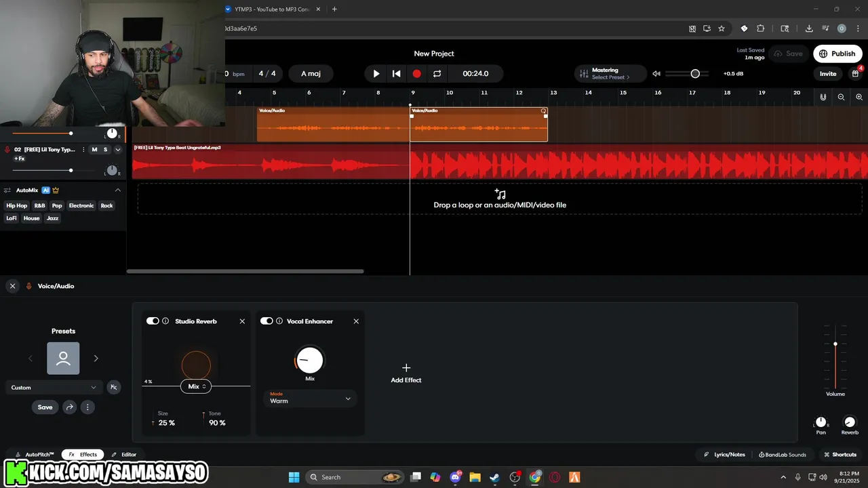Click the Invite button
Image resolution: width=868 pixels, height=488 pixels.
tap(828, 73)
